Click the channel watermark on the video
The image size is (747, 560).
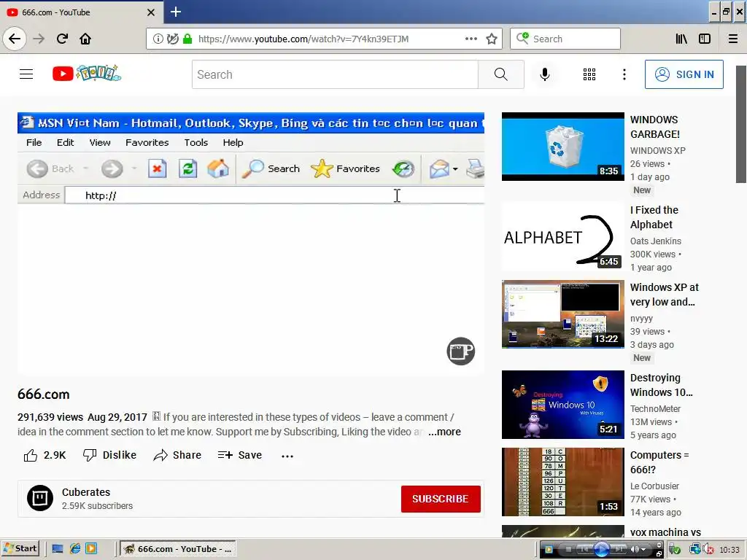coord(461,351)
